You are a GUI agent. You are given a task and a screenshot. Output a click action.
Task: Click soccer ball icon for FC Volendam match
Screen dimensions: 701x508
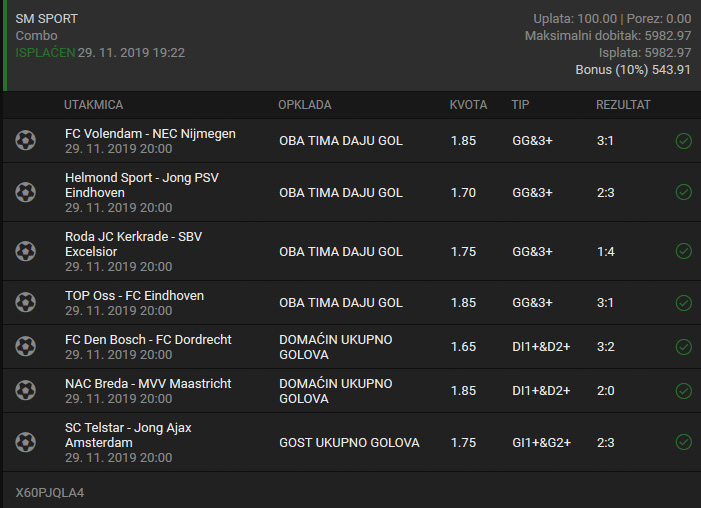[x=25, y=140]
